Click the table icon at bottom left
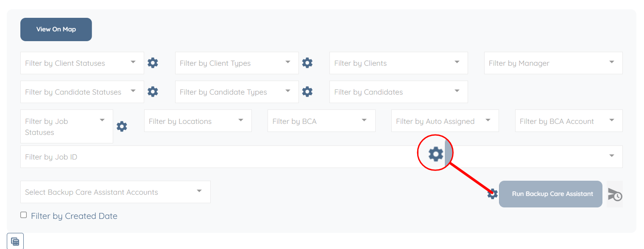Image resolution: width=644 pixels, height=249 pixels. coord(15,241)
